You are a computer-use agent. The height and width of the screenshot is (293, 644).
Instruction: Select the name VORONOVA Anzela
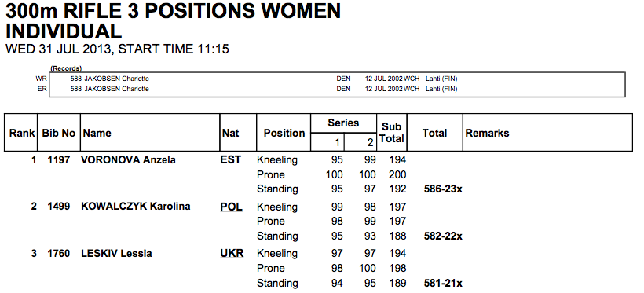click(x=128, y=160)
